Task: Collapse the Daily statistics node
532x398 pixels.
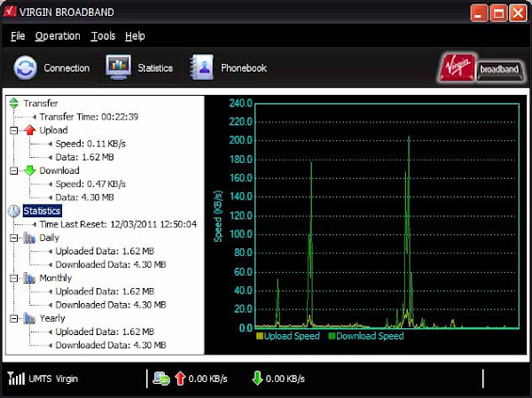Action: click(13, 238)
